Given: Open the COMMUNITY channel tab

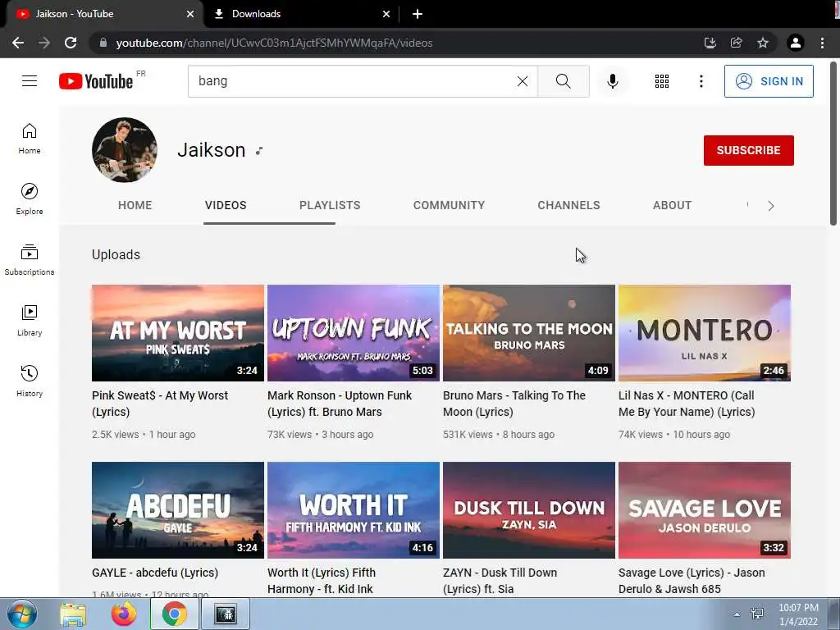Looking at the screenshot, I should (449, 205).
